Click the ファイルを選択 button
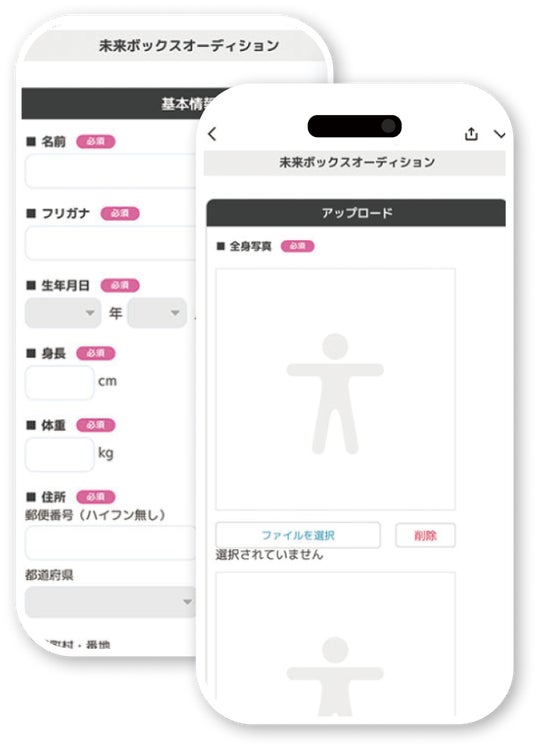The height and width of the screenshot is (747, 536). click(298, 535)
